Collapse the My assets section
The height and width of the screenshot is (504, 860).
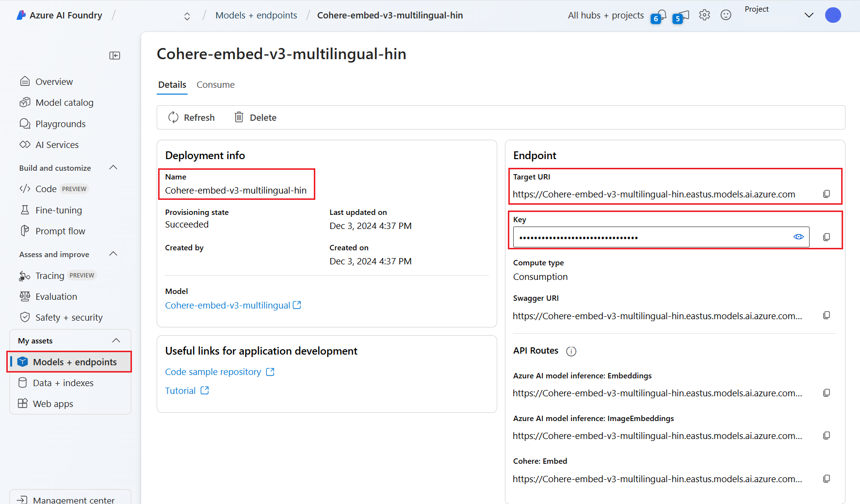tap(116, 341)
